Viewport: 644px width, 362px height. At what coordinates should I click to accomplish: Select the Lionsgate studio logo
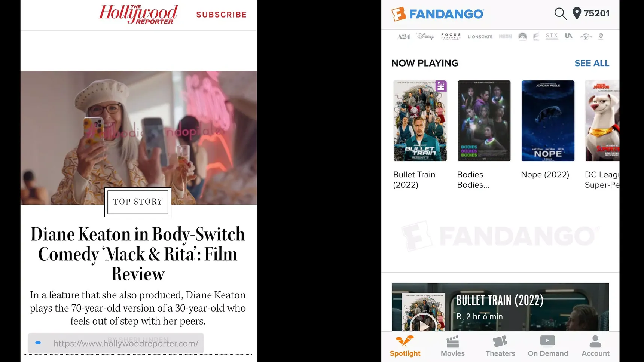[480, 37]
